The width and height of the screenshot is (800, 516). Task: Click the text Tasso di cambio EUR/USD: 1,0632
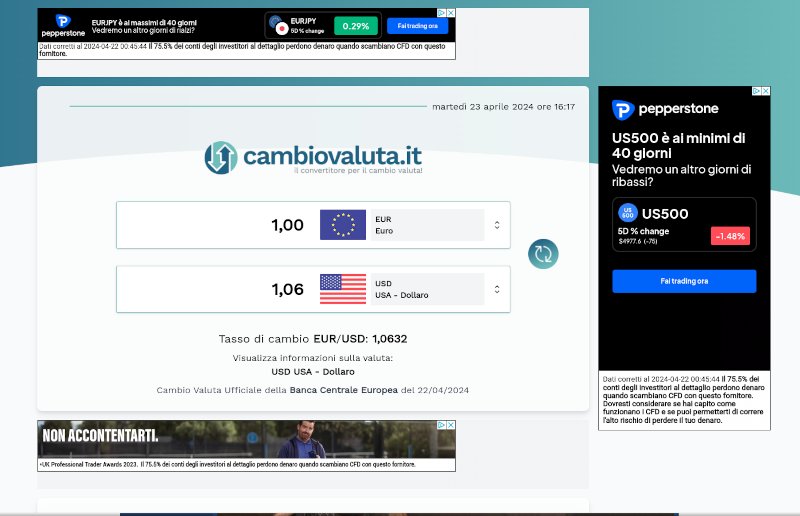[x=313, y=339]
